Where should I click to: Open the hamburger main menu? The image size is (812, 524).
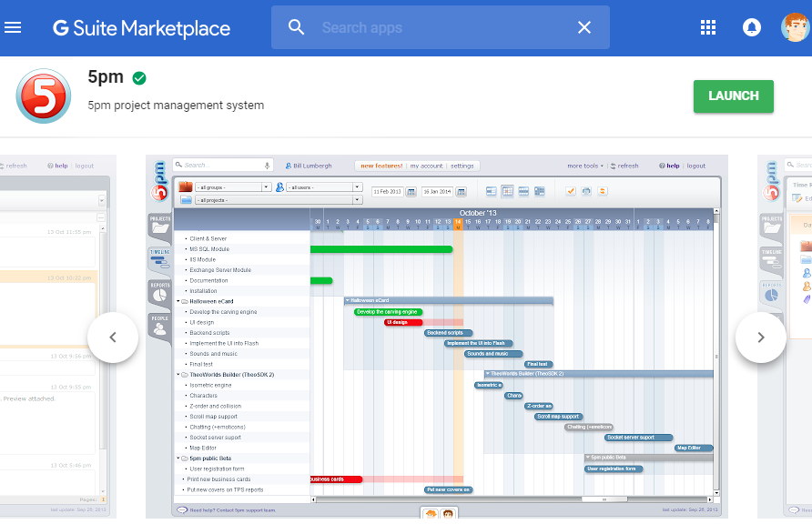[x=13, y=27]
